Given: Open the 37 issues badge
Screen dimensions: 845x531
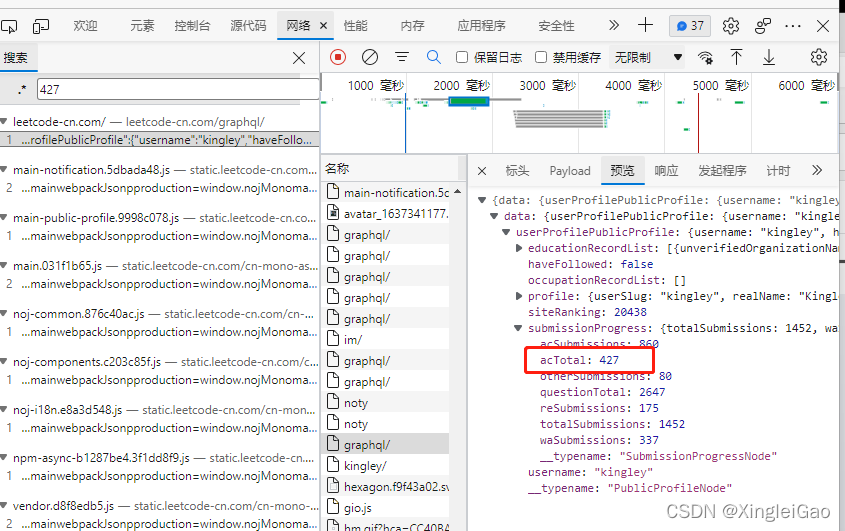Looking at the screenshot, I should tap(690, 26).
